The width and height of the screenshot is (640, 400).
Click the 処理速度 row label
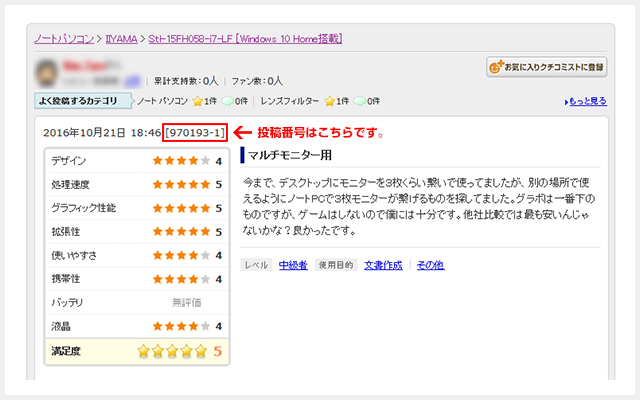(70, 184)
